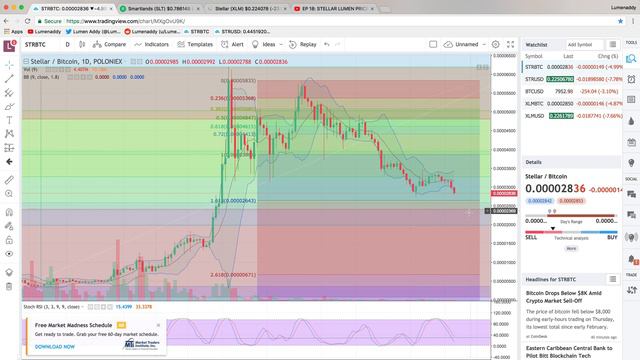
Task: Select STRUSD in the watchlist
Action: tap(572, 79)
